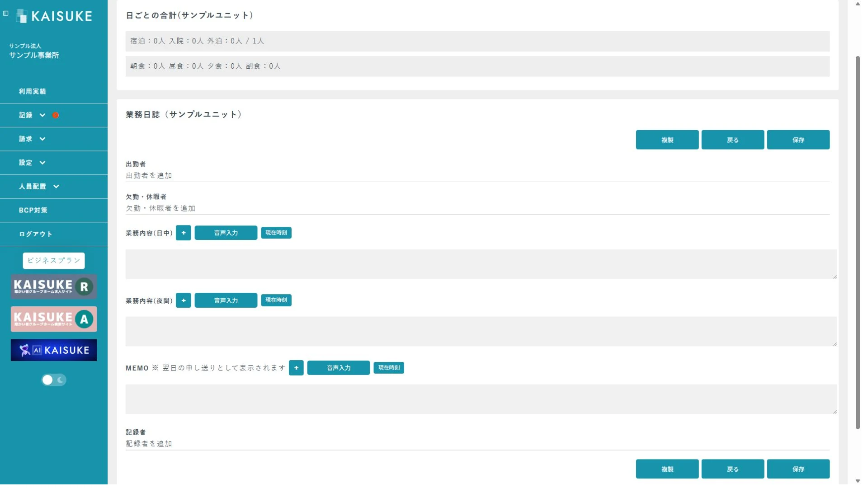Click the top 保存 button
868x488 pixels.
click(798, 140)
